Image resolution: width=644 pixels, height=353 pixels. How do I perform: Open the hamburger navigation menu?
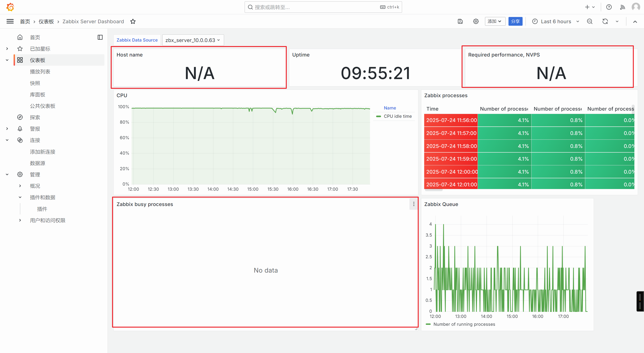pyautogui.click(x=10, y=21)
